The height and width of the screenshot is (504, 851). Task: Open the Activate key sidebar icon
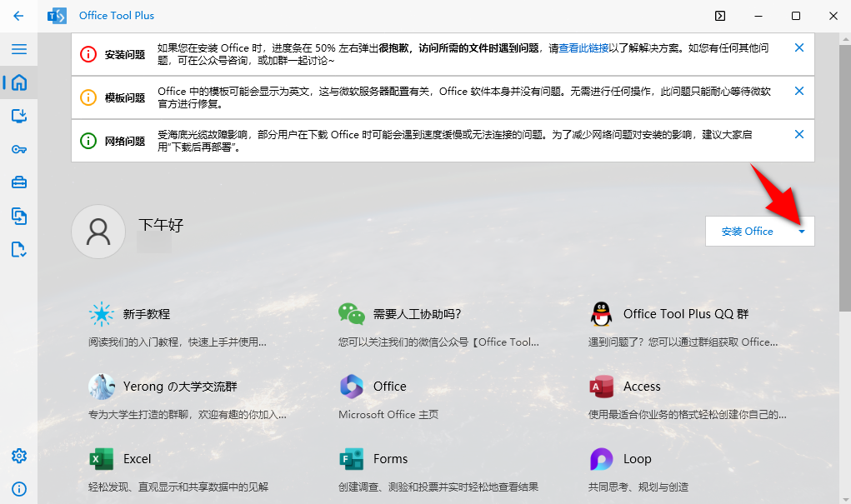(19, 149)
